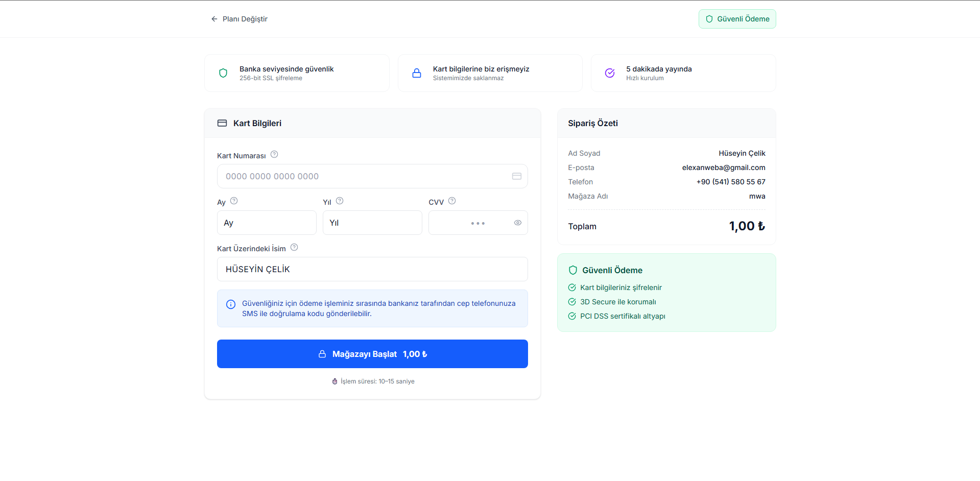Click the Toplam amount 1,00 ₺
Screen dimensions: 980x481
point(747,226)
